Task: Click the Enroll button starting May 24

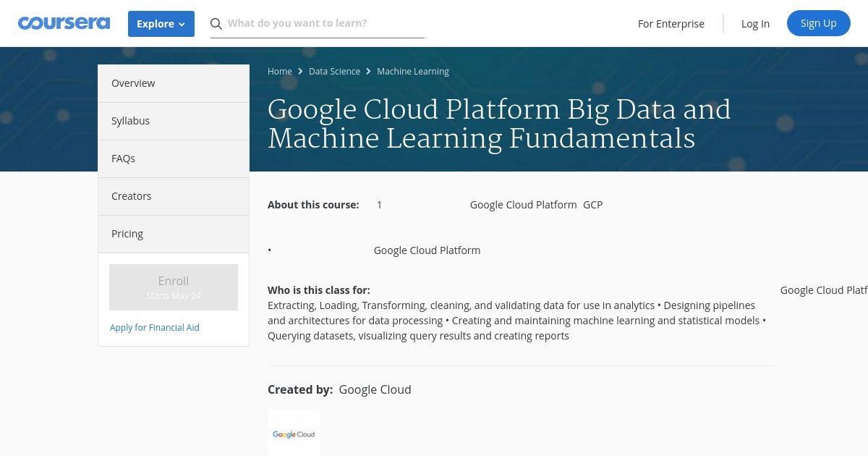Action: click(x=174, y=287)
